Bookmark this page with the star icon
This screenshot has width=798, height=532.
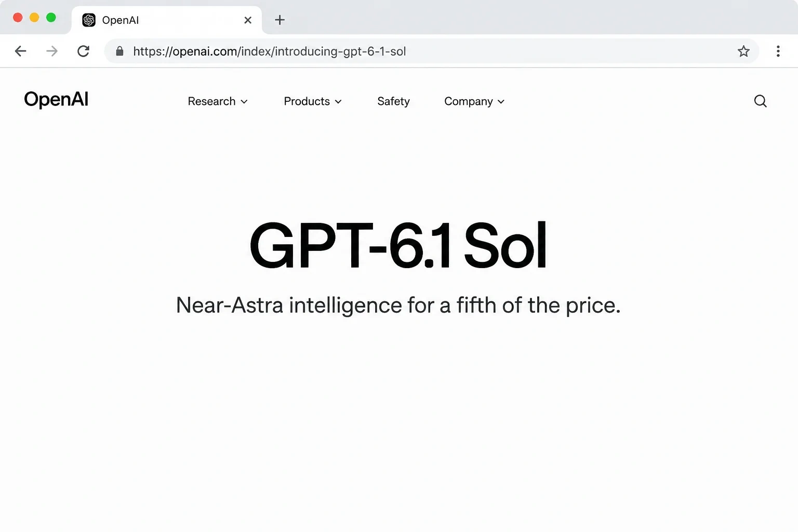743,51
